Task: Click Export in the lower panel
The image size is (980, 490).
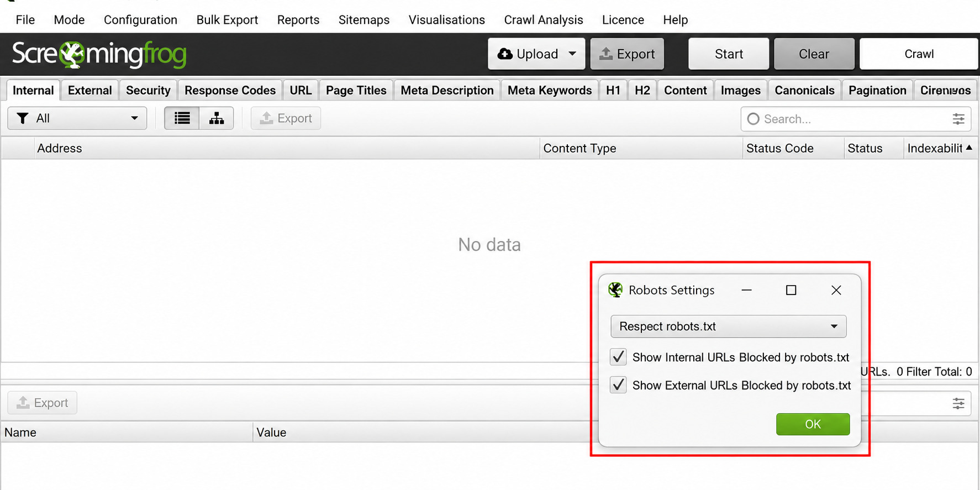Action: (x=43, y=403)
